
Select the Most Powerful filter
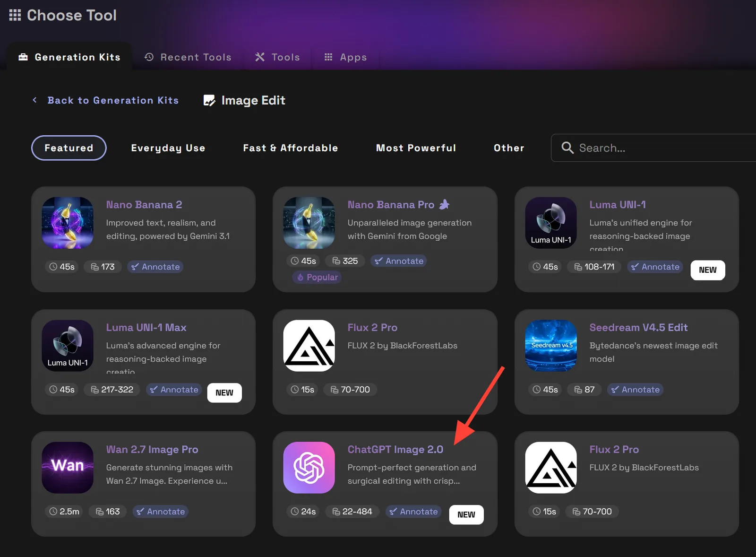tap(416, 148)
